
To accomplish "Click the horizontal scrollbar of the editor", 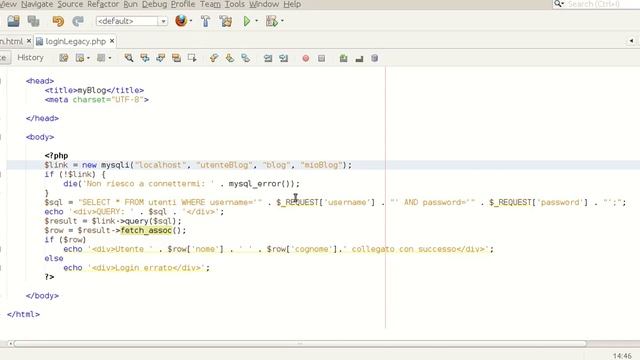I will coord(300,344).
